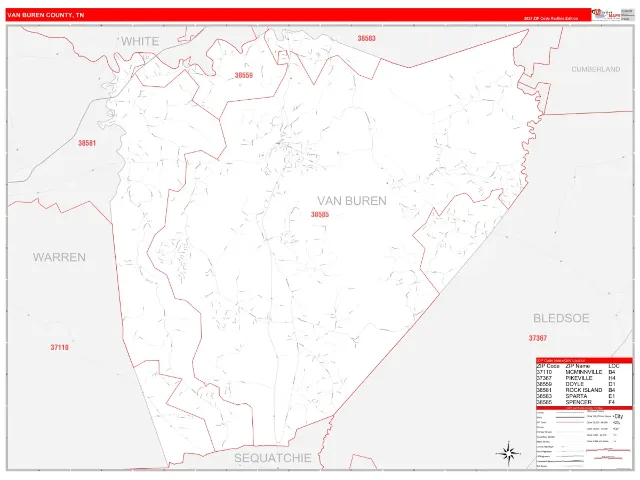Viewport: 640px width, 480px height.
Task: Click ZIP code 38581 on the map
Action: [87, 143]
